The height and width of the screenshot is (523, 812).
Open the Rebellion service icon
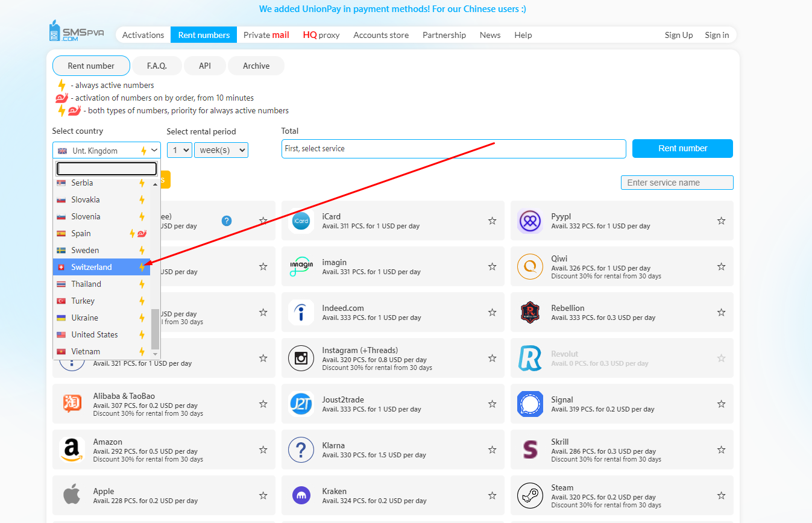point(530,313)
